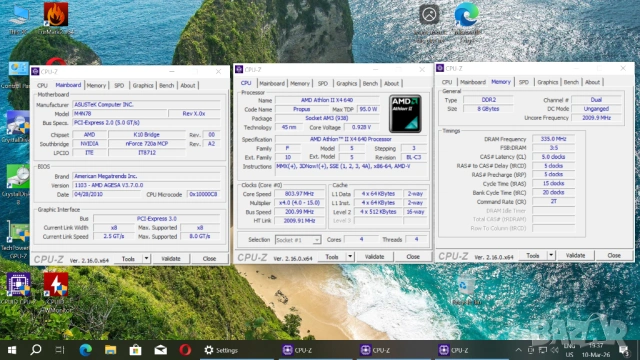Image resolution: width=640 pixels, height=360 pixels.
Task: Open Microsoft Store from the taskbar
Action: click(x=136, y=350)
